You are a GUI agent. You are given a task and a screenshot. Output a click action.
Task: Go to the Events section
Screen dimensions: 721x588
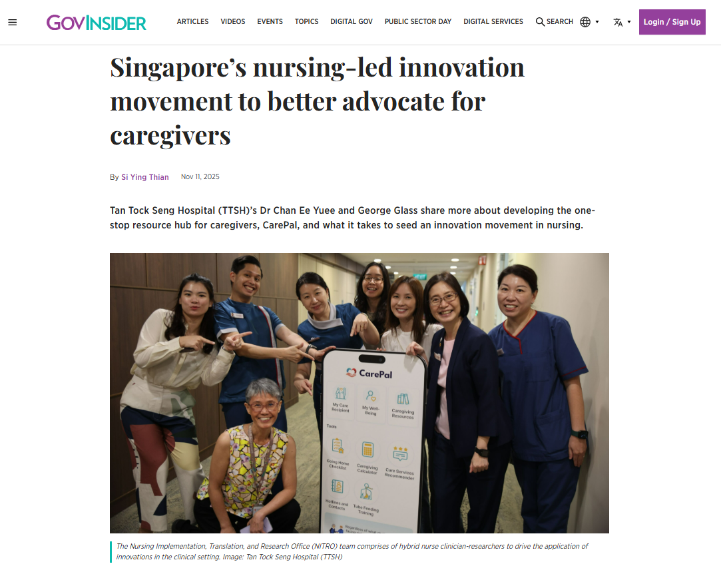tap(270, 21)
